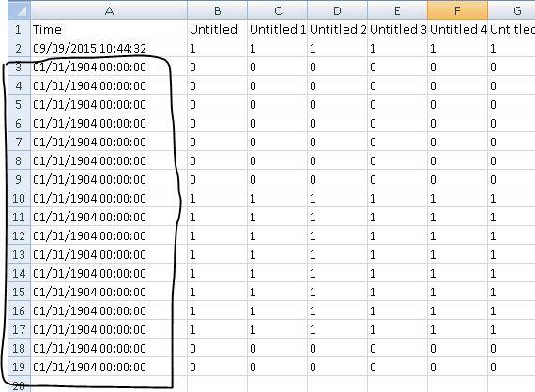Click cell G3 containing 0
535x392 pixels.
[x=512, y=67]
